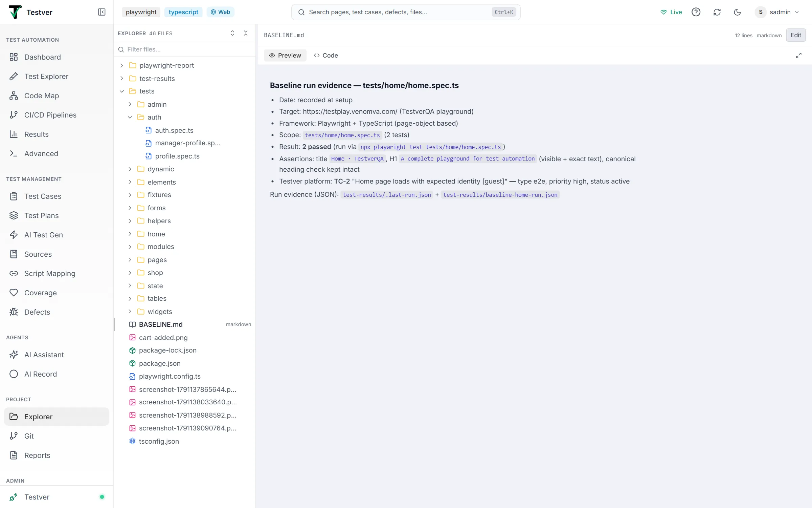Open the Coverage heart icon

pyautogui.click(x=14, y=293)
